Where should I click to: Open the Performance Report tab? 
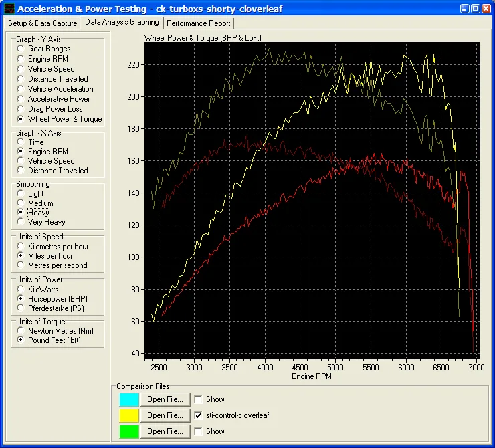tap(199, 23)
